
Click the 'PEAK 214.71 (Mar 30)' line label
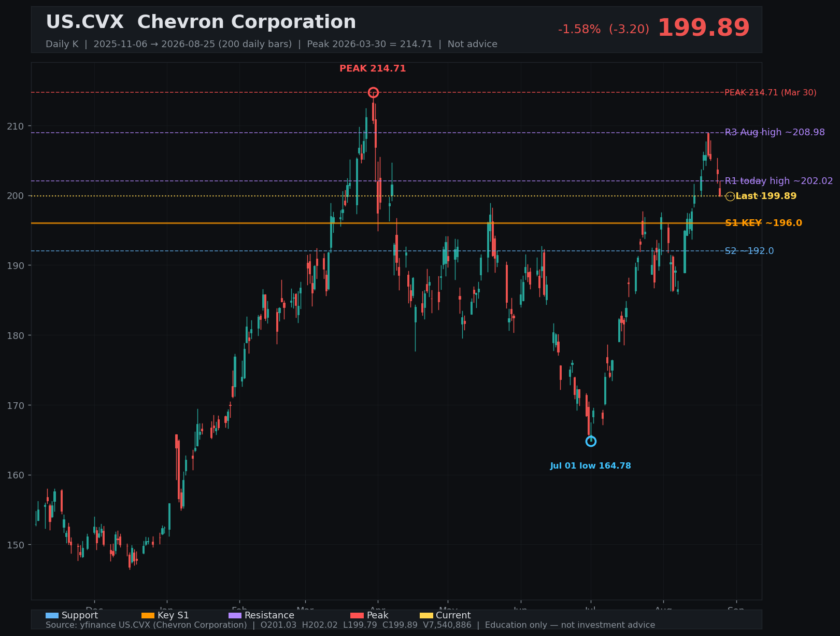point(770,93)
